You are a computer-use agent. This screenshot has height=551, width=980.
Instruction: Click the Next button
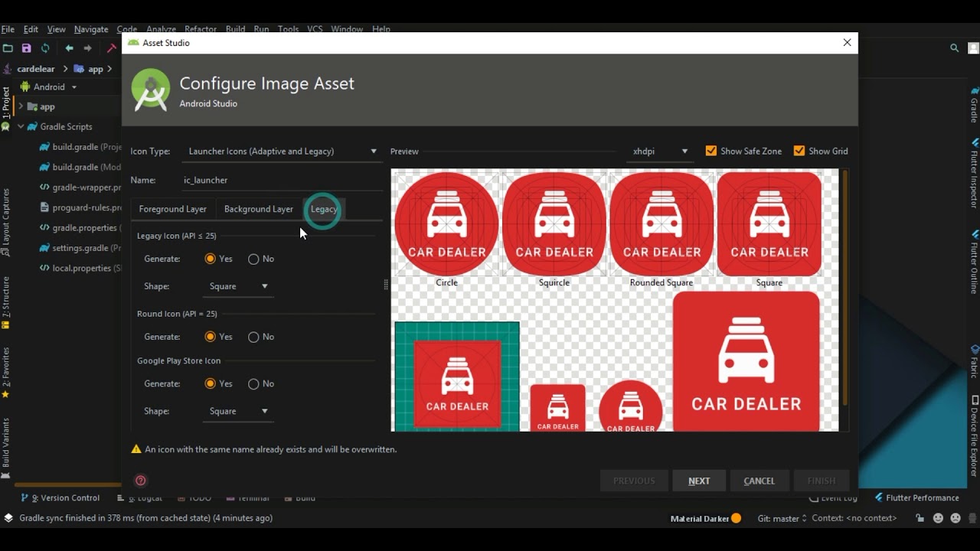pos(698,480)
